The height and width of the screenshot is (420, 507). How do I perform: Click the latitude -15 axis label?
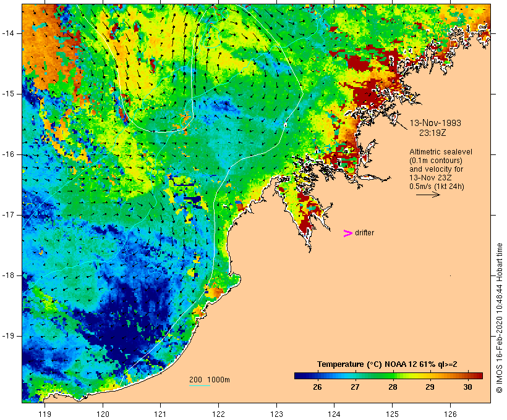[x=8, y=94]
